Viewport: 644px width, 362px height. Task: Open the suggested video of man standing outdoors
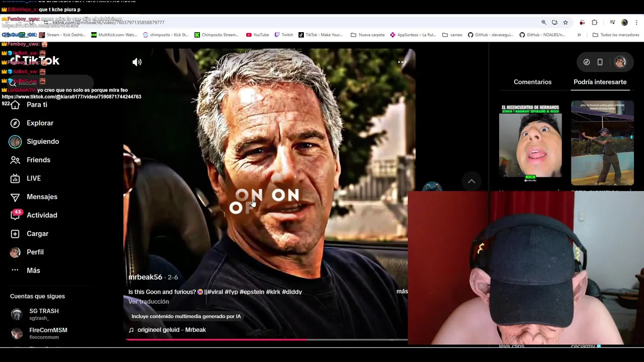(x=602, y=144)
